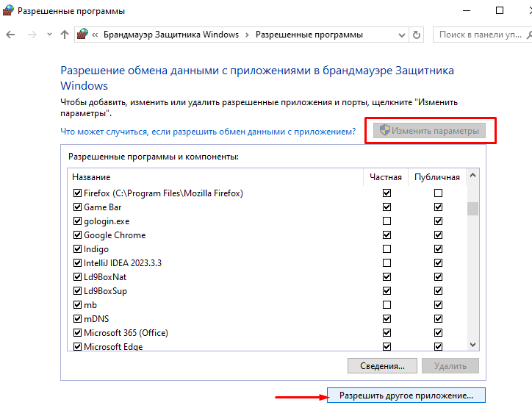
Task: Open link about risks of allowing apps
Action: pyautogui.click(x=208, y=132)
